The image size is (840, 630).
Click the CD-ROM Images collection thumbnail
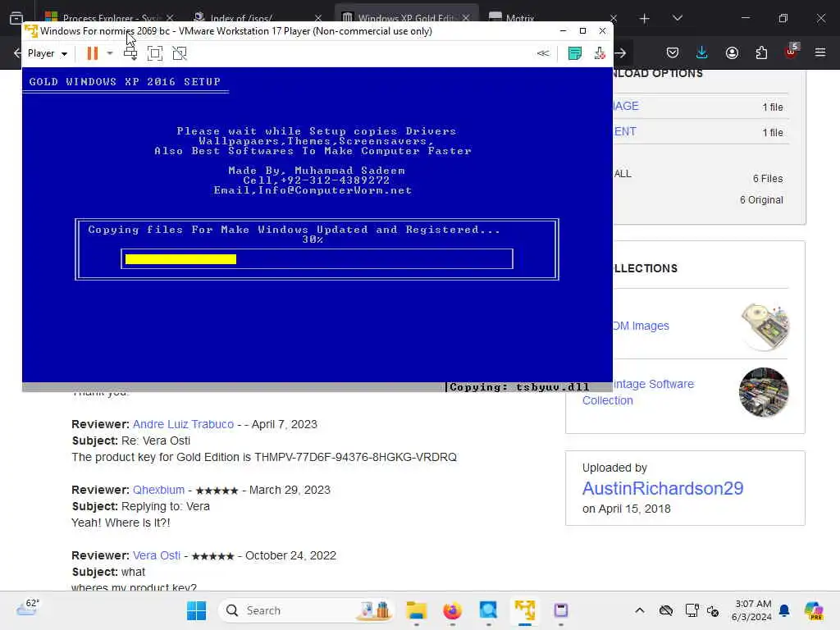pyautogui.click(x=765, y=326)
